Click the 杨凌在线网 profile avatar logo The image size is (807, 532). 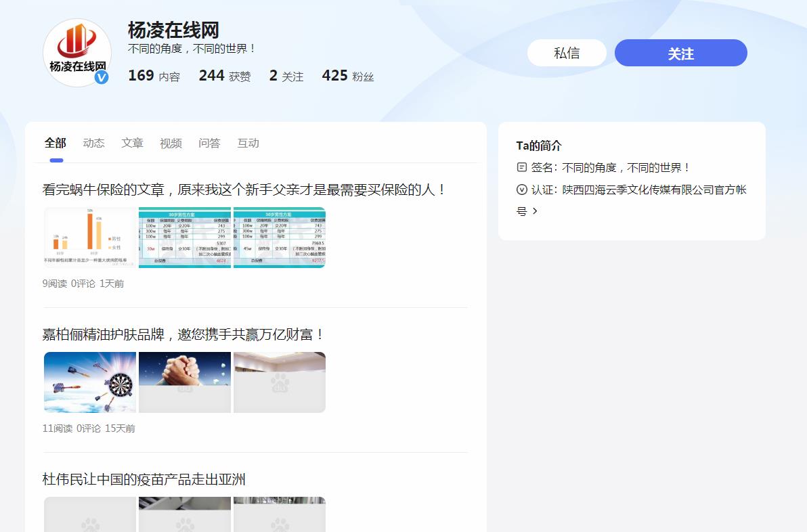click(77, 53)
